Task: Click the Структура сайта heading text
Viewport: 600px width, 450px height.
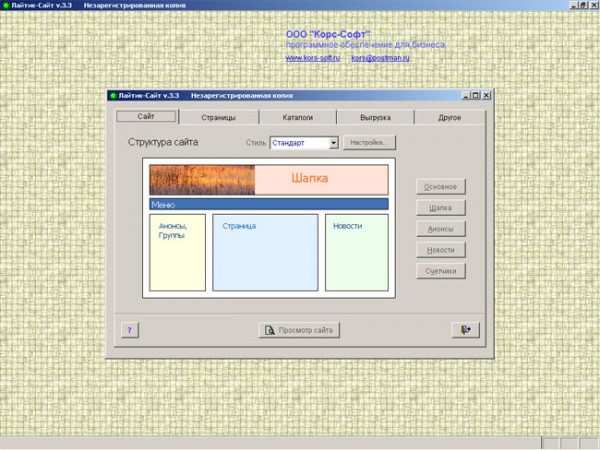Action: point(163,142)
